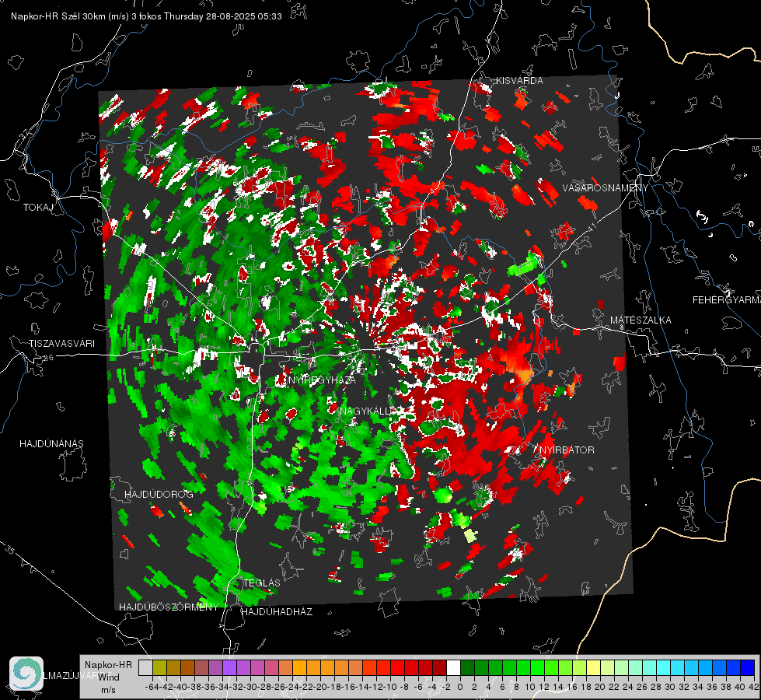The height and width of the screenshot is (700, 761).
Task: Click the gray swatch at the legend's left end
Action: coord(145,667)
